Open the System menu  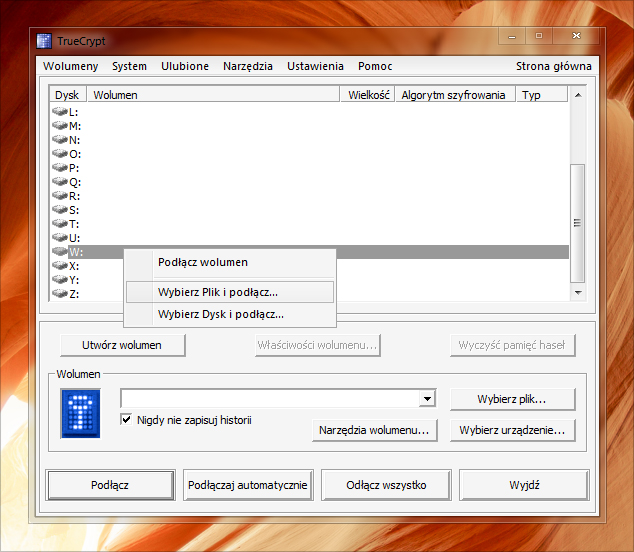[129, 66]
